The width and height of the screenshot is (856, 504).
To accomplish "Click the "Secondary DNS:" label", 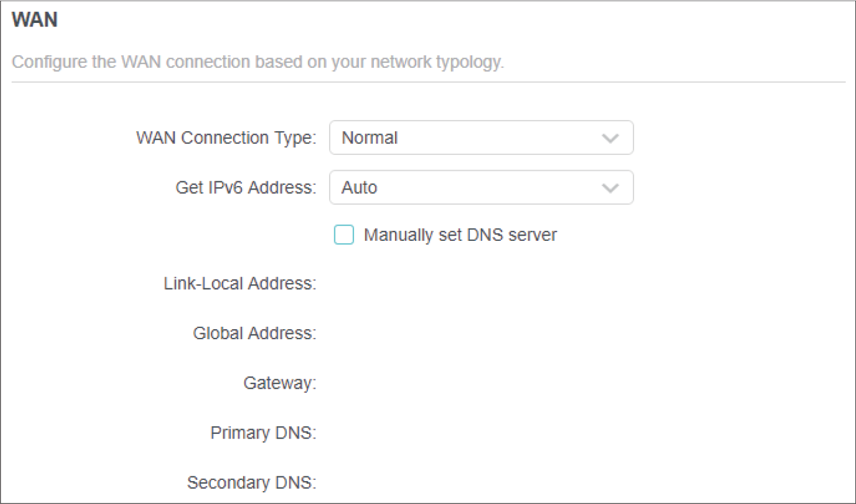I will 251,483.
